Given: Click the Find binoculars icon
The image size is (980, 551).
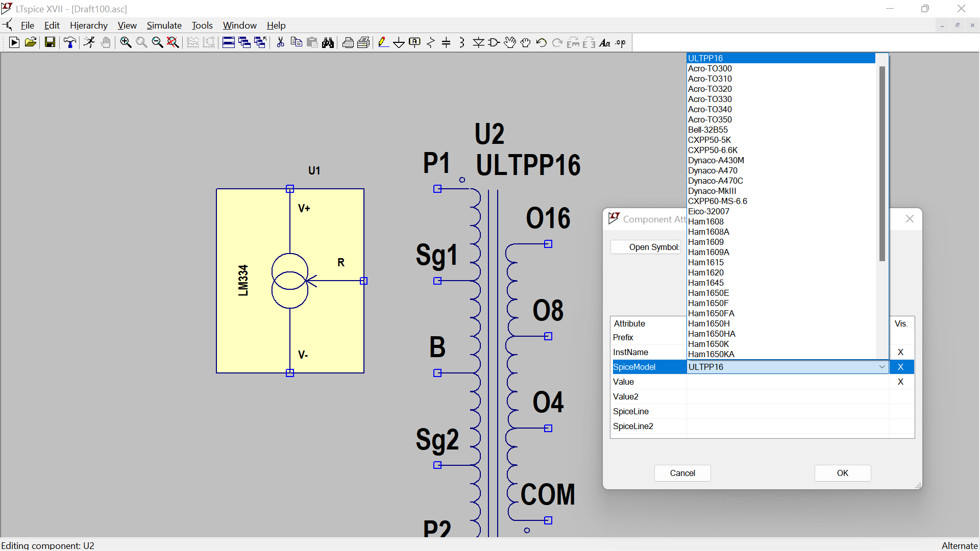Looking at the screenshot, I should tap(328, 43).
